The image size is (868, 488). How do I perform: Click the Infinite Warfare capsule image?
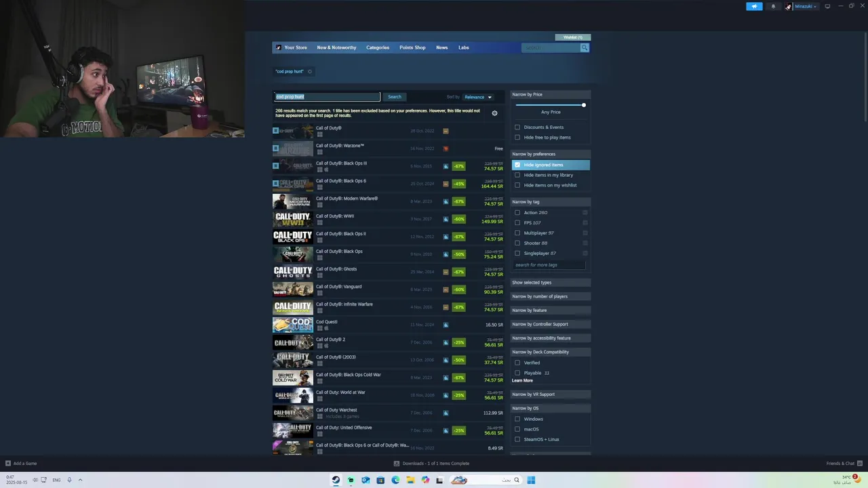click(293, 307)
